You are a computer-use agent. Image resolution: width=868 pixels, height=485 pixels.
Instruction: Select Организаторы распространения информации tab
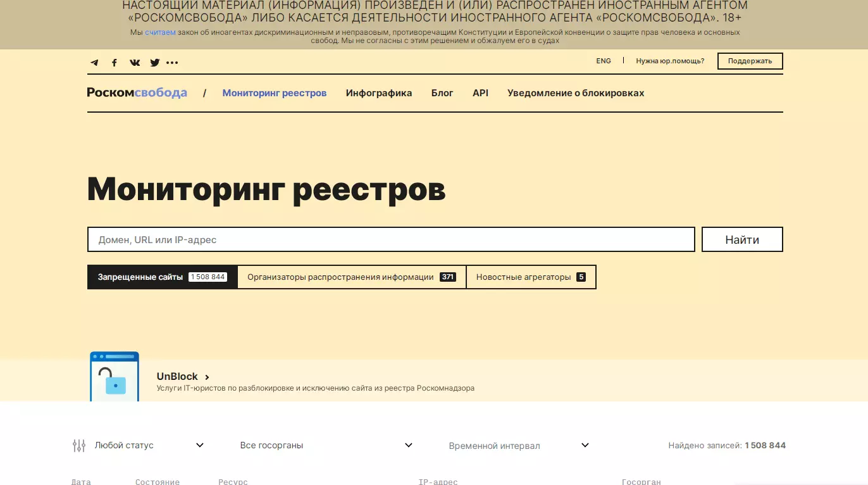pyautogui.click(x=352, y=277)
